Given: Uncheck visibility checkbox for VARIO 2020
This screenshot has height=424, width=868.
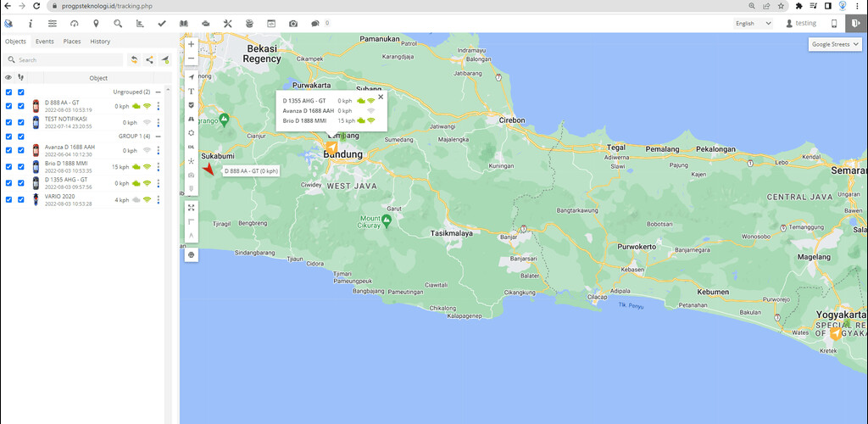Looking at the screenshot, I should pyautogui.click(x=8, y=200).
